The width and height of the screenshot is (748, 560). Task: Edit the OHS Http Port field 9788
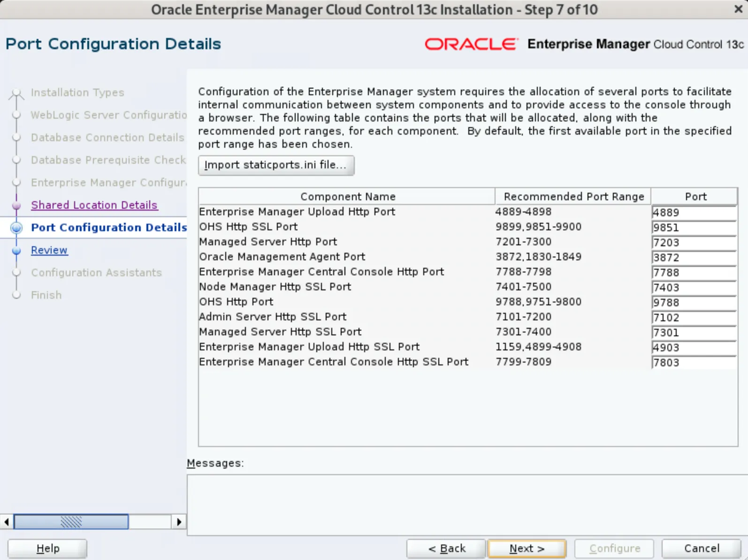pyautogui.click(x=694, y=303)
